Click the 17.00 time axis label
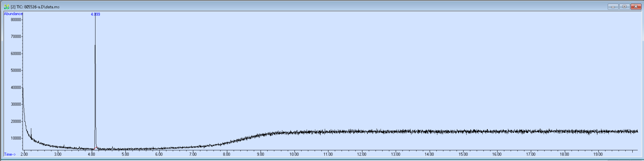Image resolution: width=644 pixels, height=161 pixels. (x=531, y=154)
